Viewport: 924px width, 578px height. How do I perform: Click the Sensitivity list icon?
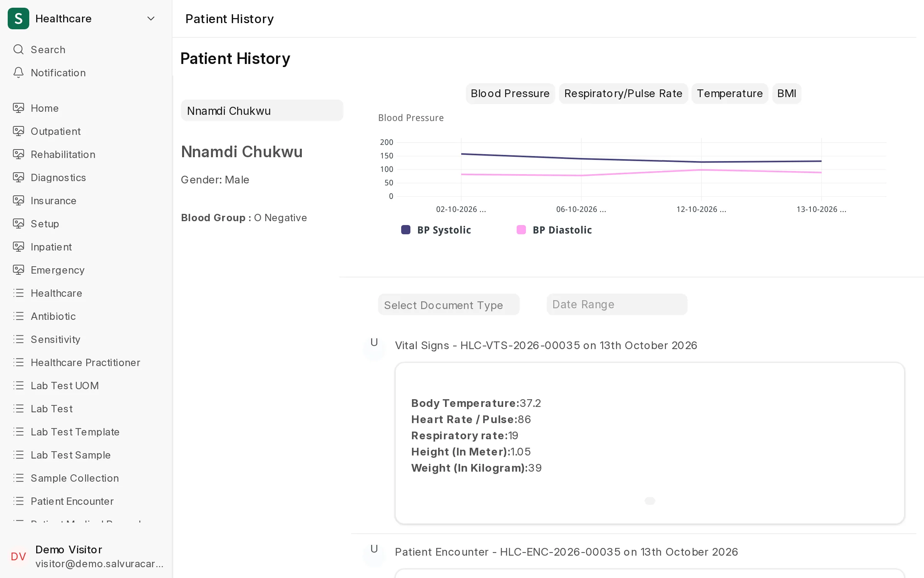click(x=18, y=339)
